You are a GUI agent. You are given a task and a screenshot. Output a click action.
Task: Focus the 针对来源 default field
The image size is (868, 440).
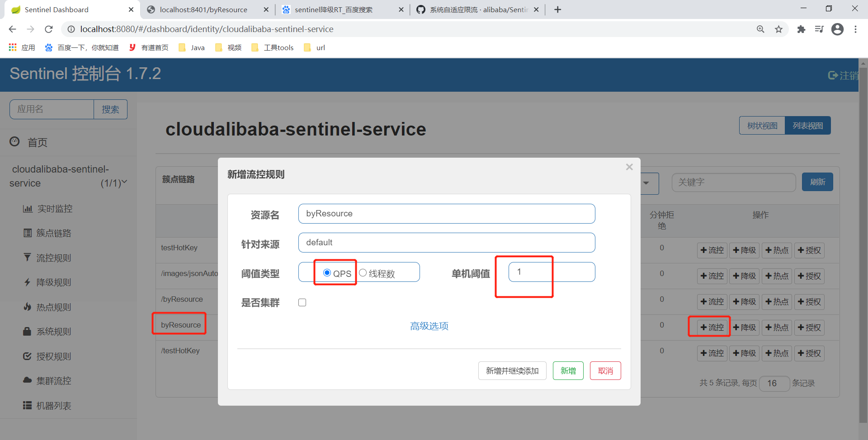[x=447, y=242]
